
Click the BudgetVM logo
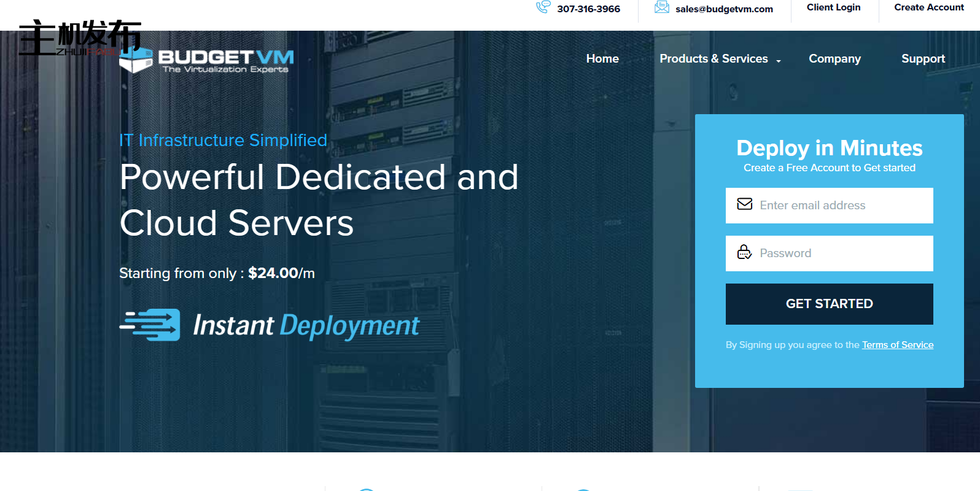[208, 61]
